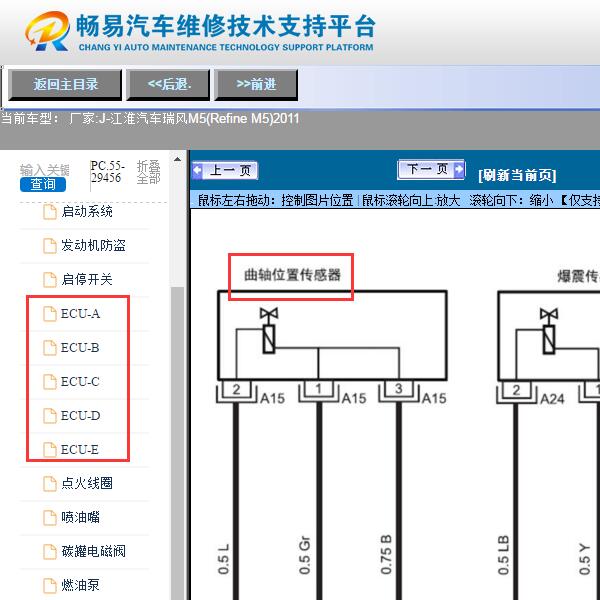Open the 喷油嘴 tree item
600x600 pixels.
coord(80,518)
